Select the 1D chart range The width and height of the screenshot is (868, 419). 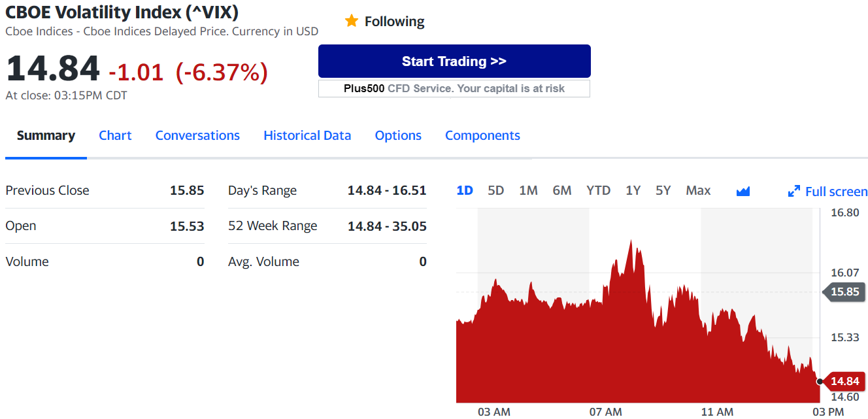pyautogui.click(x=465, y=190)
